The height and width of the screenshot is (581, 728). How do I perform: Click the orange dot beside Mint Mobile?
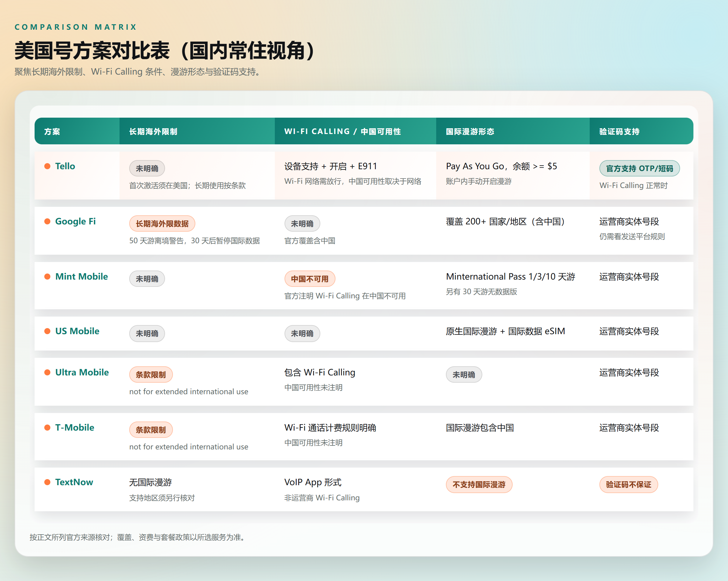(x=47, y=277)
